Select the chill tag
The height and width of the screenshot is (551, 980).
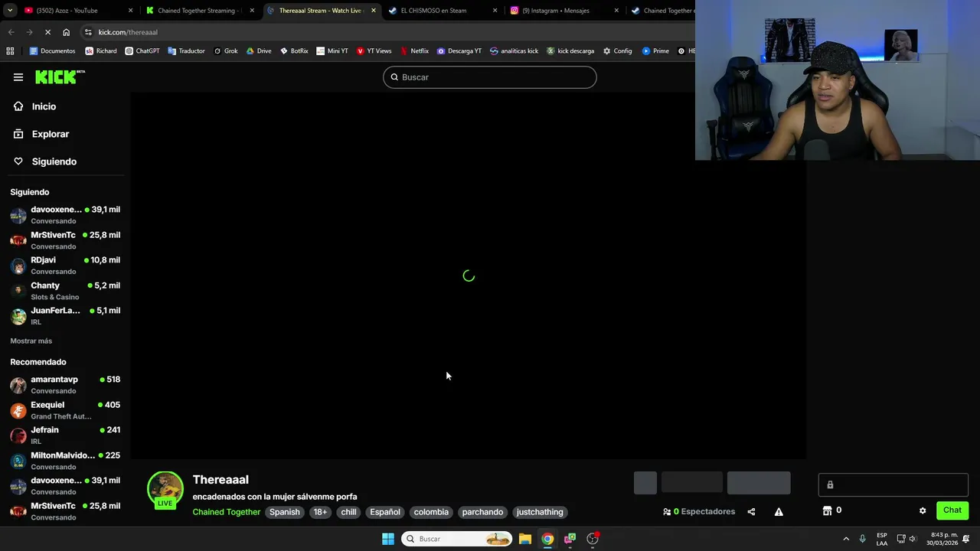(348, 512)
